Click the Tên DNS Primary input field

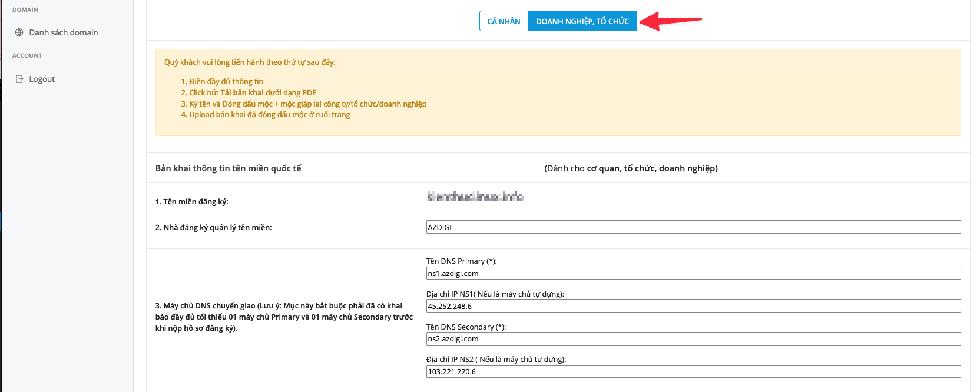693,273
